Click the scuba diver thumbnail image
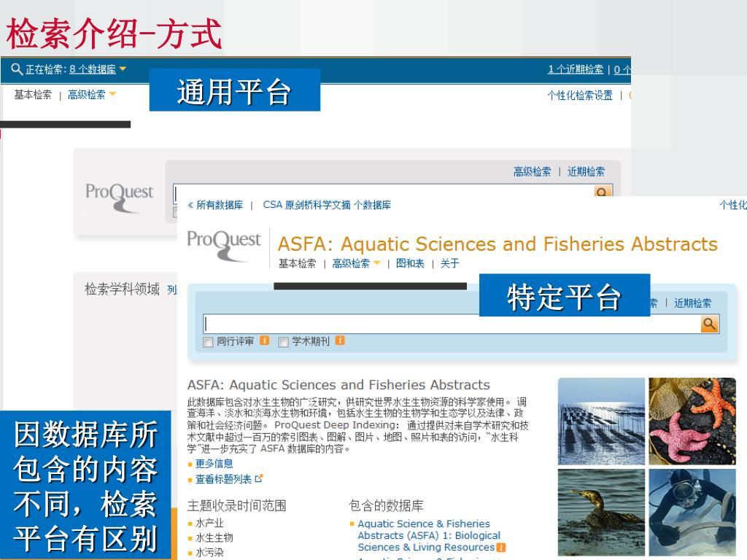The image size is (747, 560). coord(692,512)
